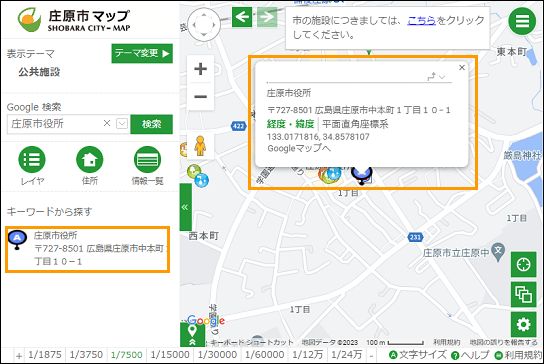Click the A marker pin on map
The height and width of the screenshot is (364, 544).
tap(362, 175)
